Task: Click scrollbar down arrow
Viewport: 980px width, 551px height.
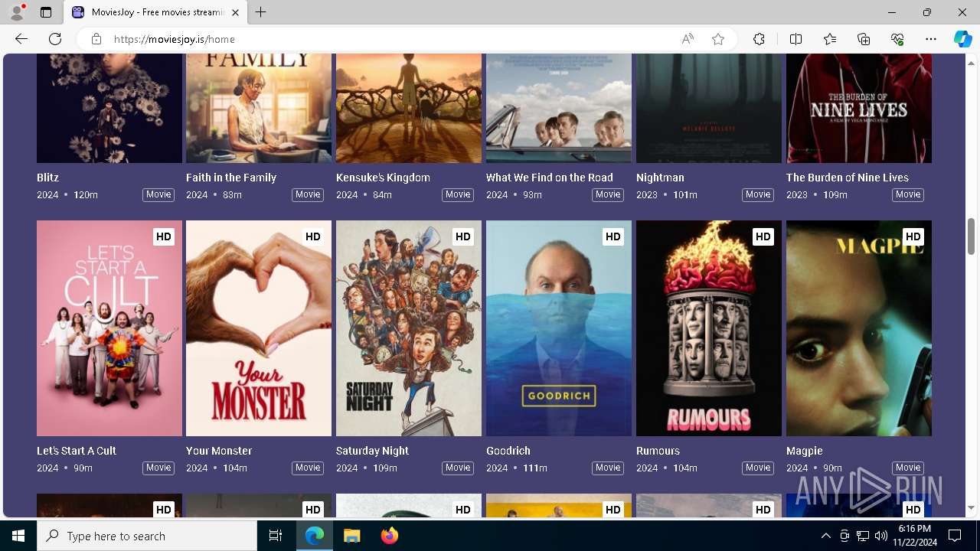Action: pos(971,508)
